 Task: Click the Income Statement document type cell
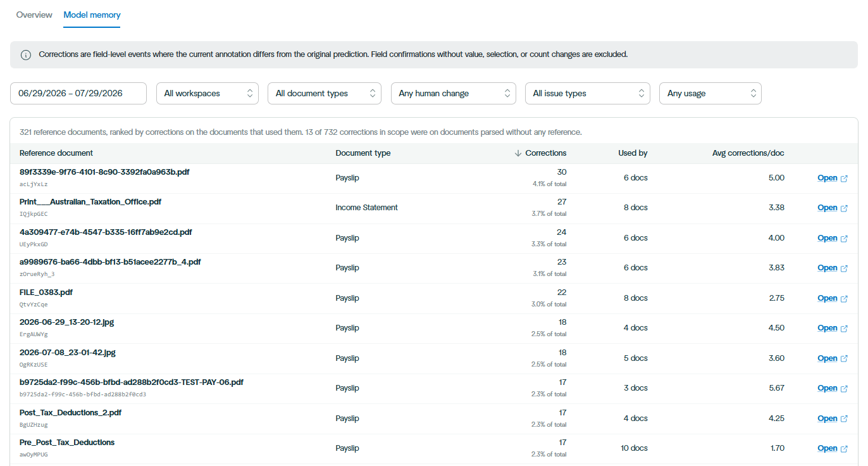(x=367, y=208)
